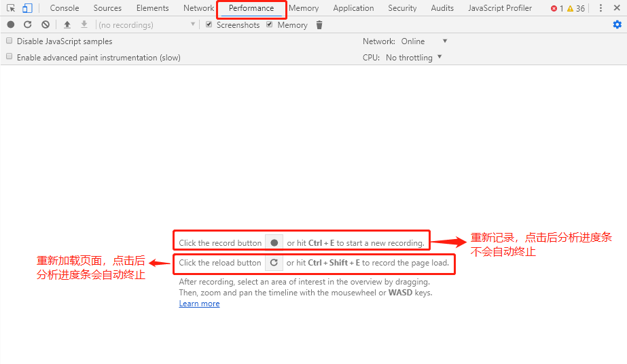Activate the inspect element picker icon
The width and height of the screenshot is (627, 364).
tap(11, 8)
